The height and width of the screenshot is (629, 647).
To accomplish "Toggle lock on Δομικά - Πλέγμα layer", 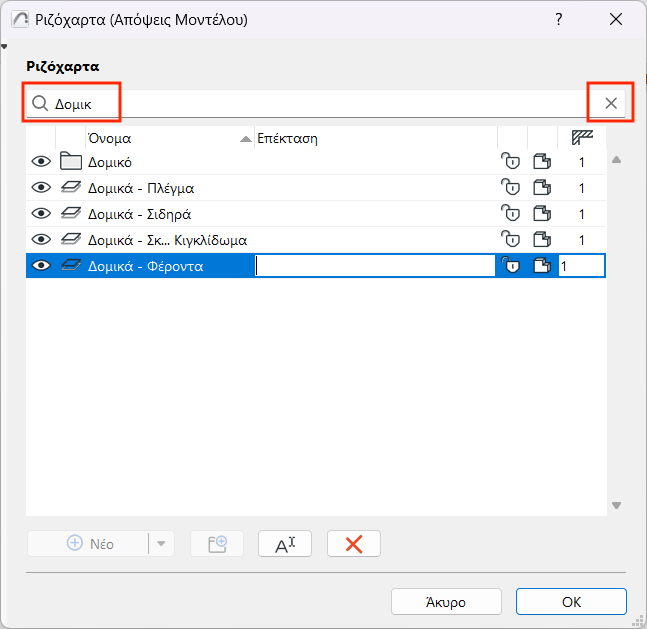I will 511,187.
